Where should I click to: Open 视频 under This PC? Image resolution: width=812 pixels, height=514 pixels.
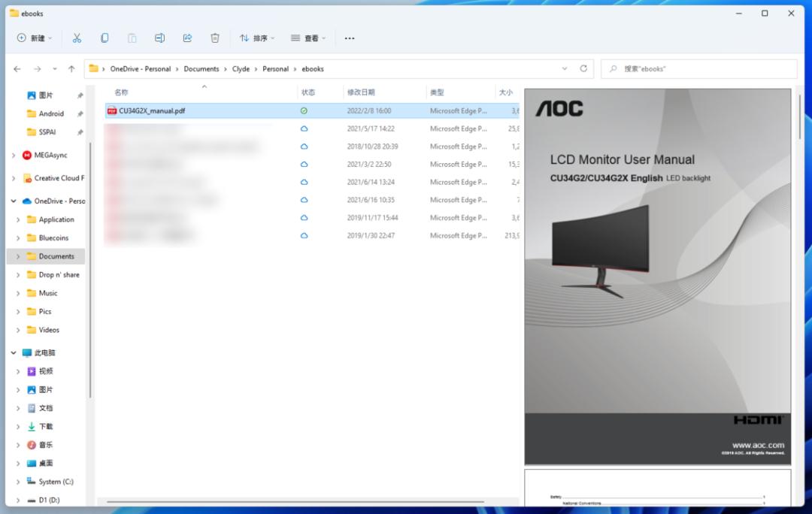click(x=46, y=371)
